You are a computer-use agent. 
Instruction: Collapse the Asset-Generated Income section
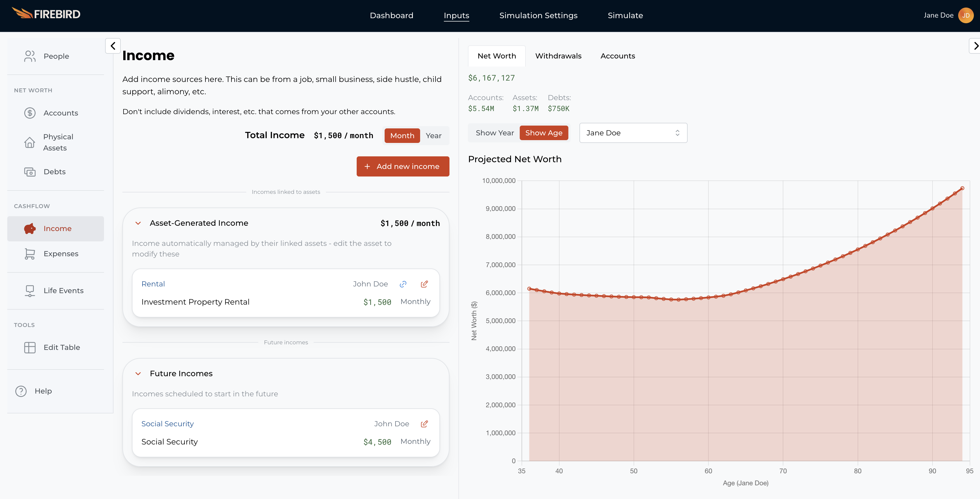138,223
